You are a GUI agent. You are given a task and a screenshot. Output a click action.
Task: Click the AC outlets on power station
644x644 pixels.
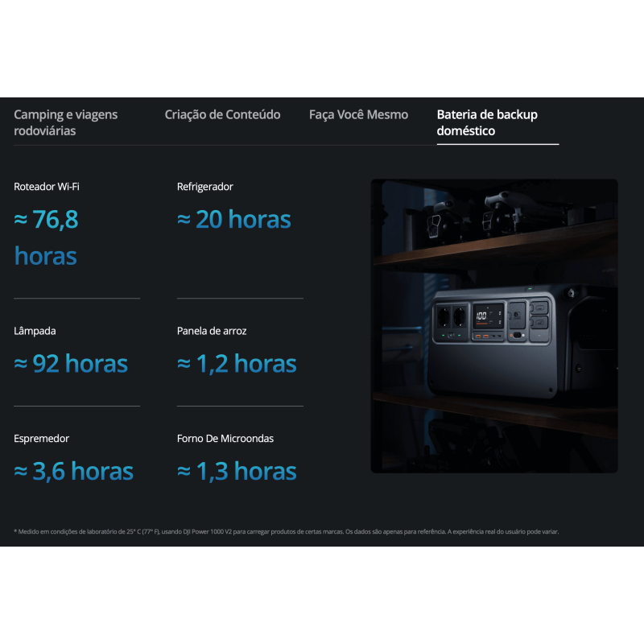(x=452, y=316)
